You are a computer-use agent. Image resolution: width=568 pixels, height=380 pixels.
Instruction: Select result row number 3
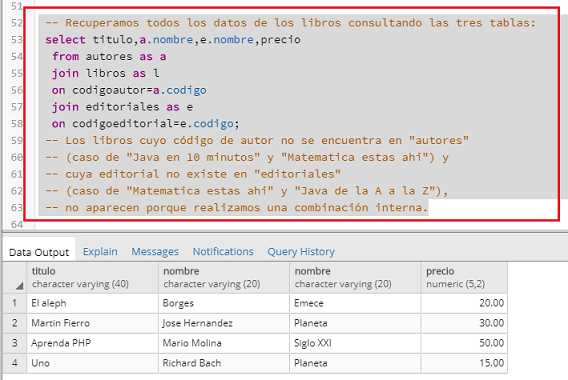click(15, 343)
